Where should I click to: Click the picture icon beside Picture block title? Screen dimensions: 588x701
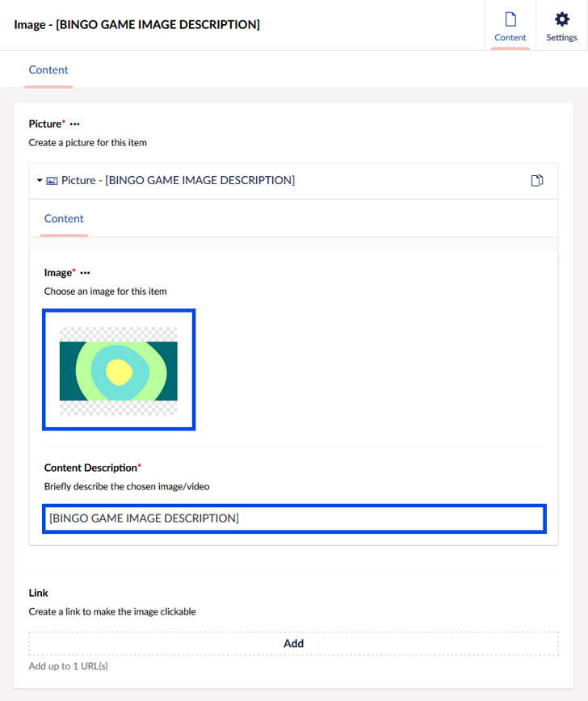tap(52, 181)
